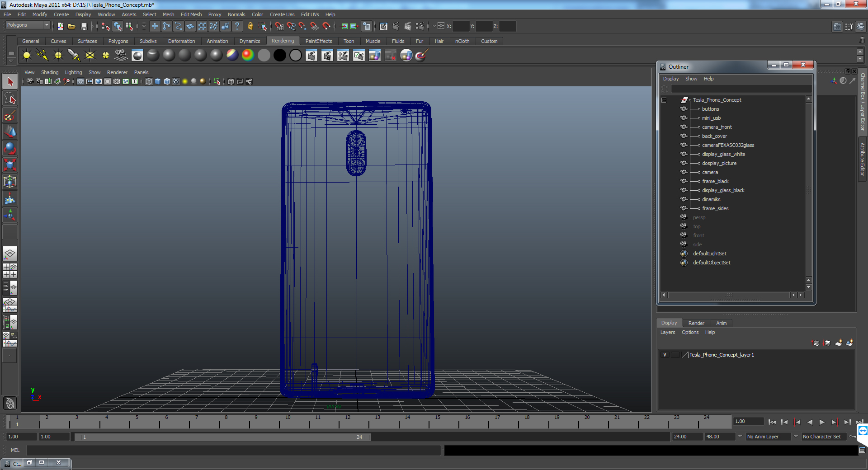This screenshot has height=470, width=868.
Task: Collapse the Tesla_Phone_Concept tree in Outliner
Action: pyautogui.click(x=664, y=100)
